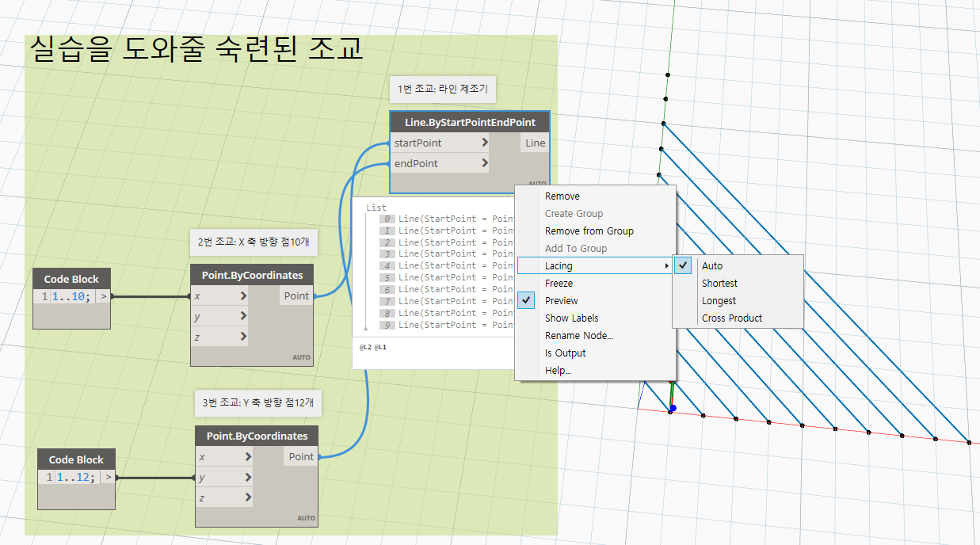Click x port chevron on node under 3번 조교 note
980x545 pixels.
tap(248, 456)
